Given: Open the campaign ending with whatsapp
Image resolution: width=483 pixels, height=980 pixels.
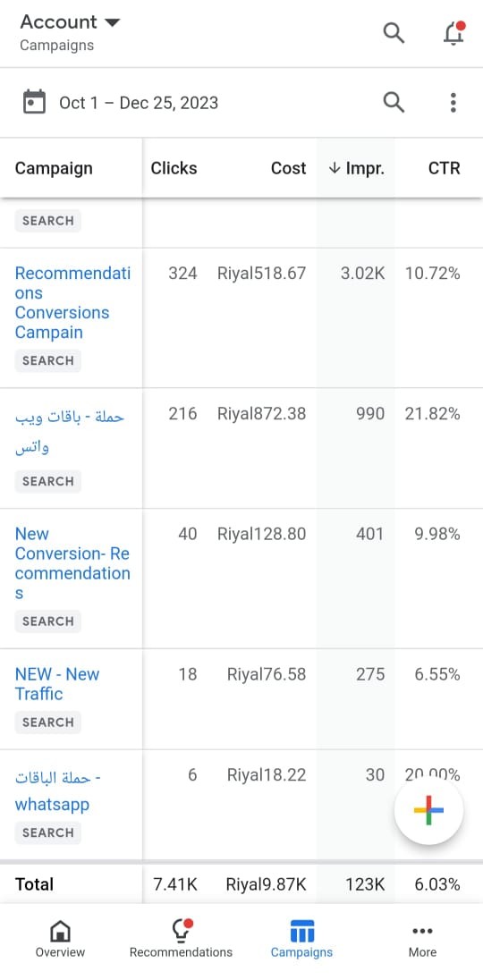Looking at the screenshot, I should click(57, 791).
